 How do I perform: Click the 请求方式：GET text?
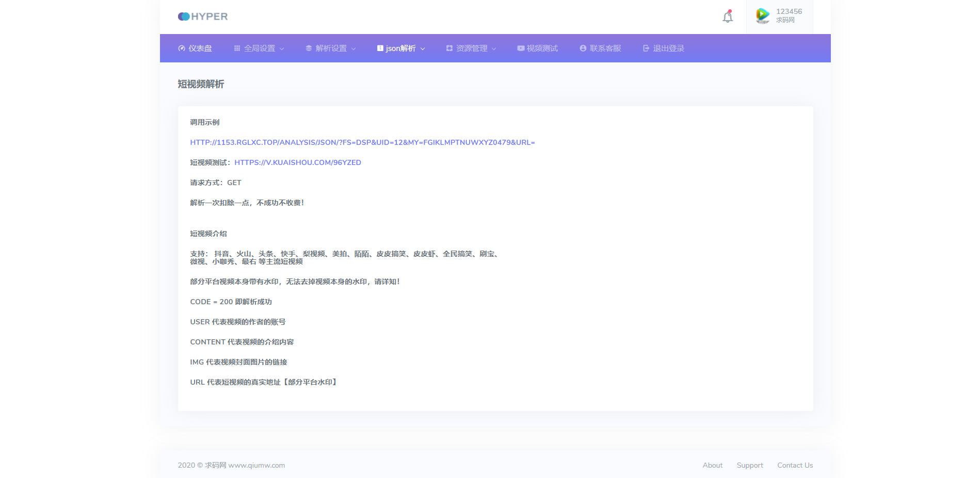216,183
